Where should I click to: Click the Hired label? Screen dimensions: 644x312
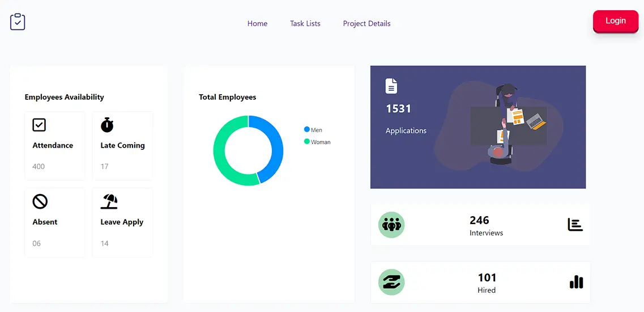487,290
